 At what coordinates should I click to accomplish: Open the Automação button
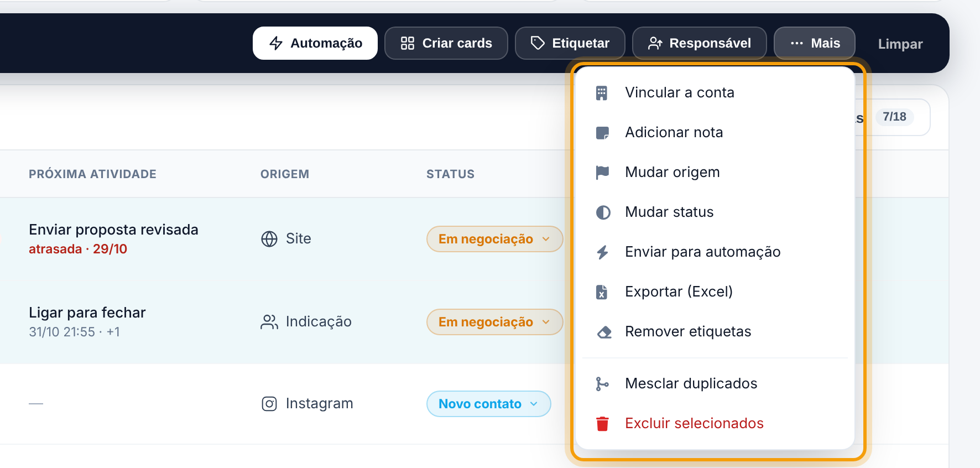[315, 43]
